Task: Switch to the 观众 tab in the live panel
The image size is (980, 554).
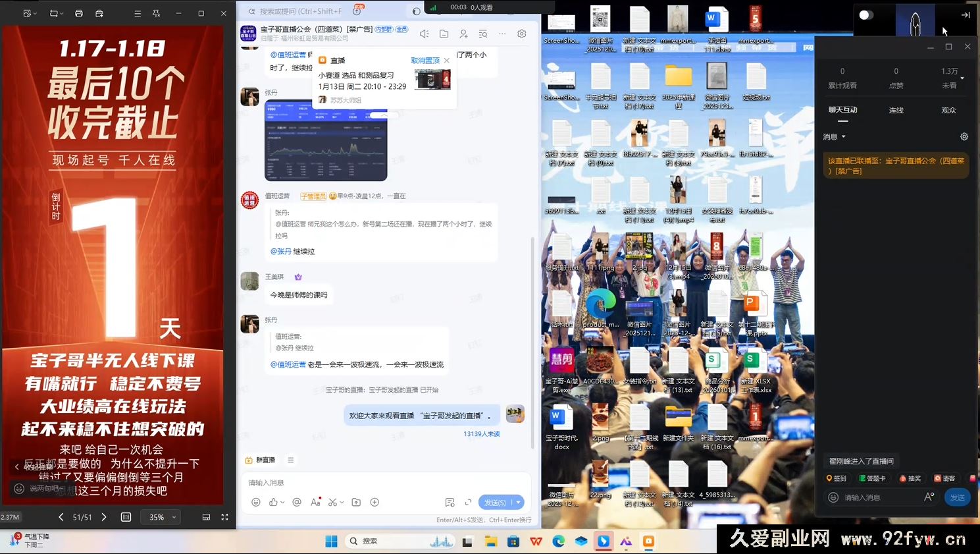Action: click(x=948, y=110)
